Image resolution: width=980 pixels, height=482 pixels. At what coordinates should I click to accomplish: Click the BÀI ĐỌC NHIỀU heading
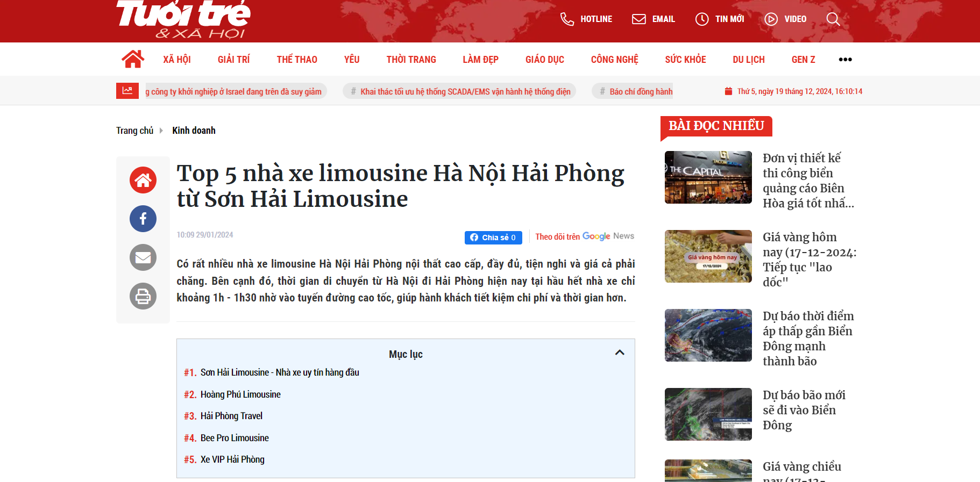pos(716,126)
